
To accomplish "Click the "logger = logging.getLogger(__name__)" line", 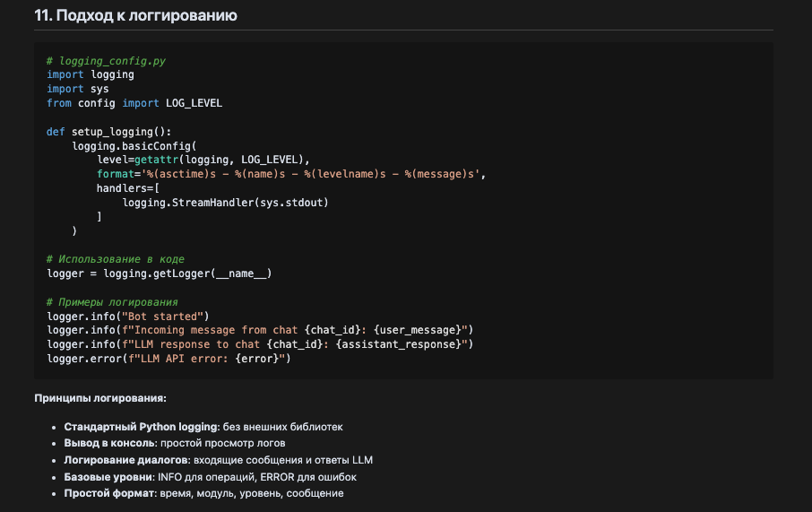I will click(x=160, y=273).
